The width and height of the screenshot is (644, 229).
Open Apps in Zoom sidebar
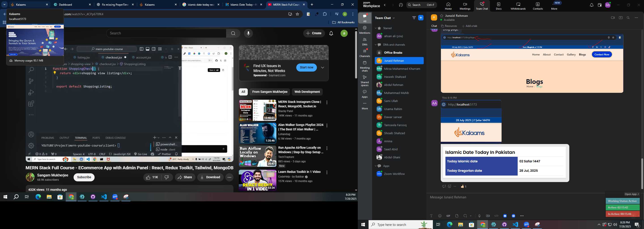pyautogui.click(x=365, y=94)
